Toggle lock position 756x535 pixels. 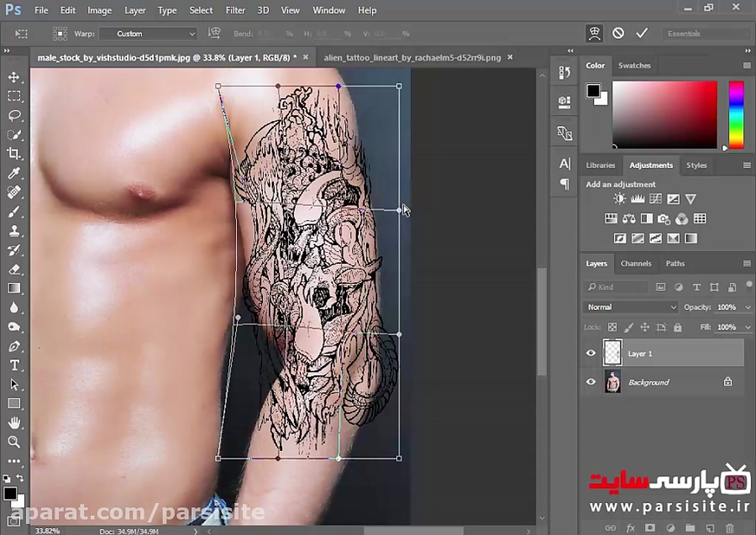(x=644, y=328)
